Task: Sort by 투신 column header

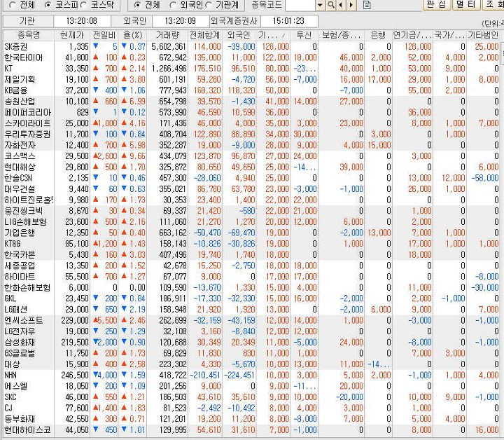Action: coord(304,35)
